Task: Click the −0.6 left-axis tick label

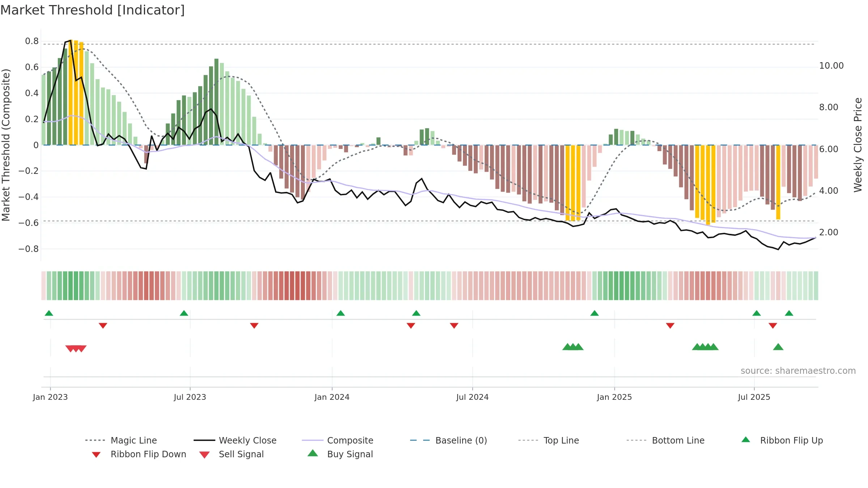Action: click(29, 223)
